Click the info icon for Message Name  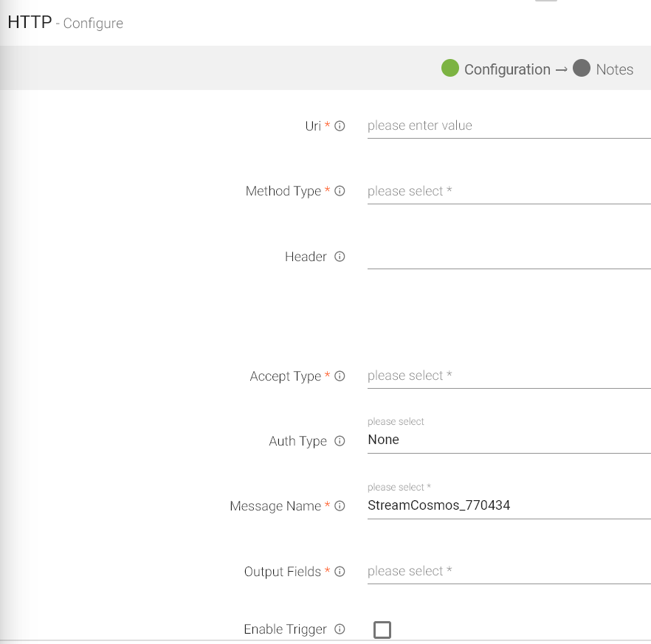(x=339, y=506)
